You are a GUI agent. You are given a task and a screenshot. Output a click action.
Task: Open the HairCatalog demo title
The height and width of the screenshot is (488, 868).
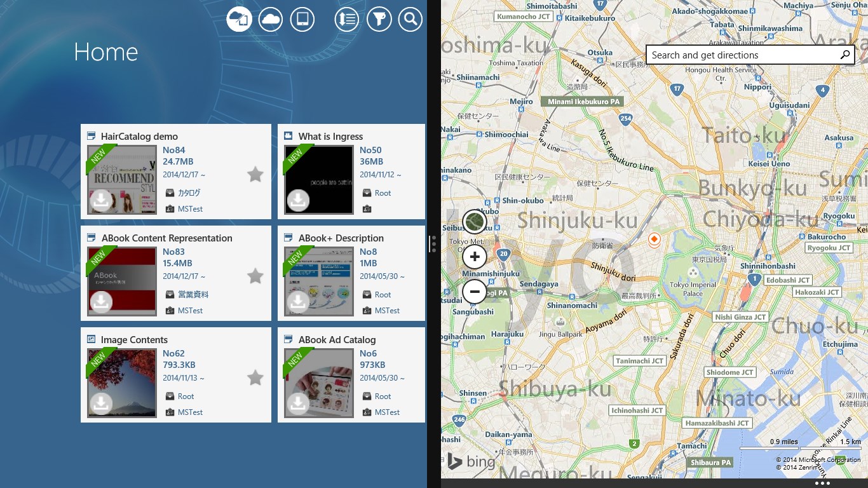pos(139,137)
